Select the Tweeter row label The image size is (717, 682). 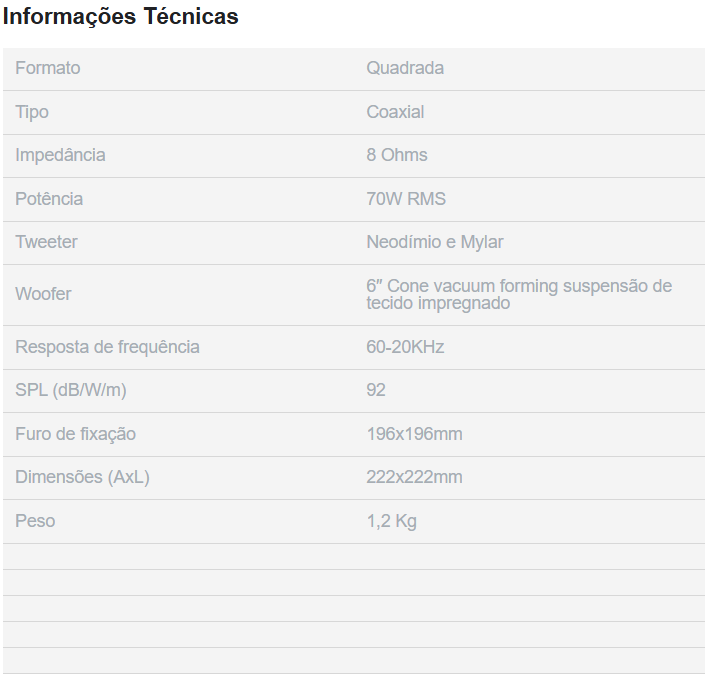tap(46, 242)
